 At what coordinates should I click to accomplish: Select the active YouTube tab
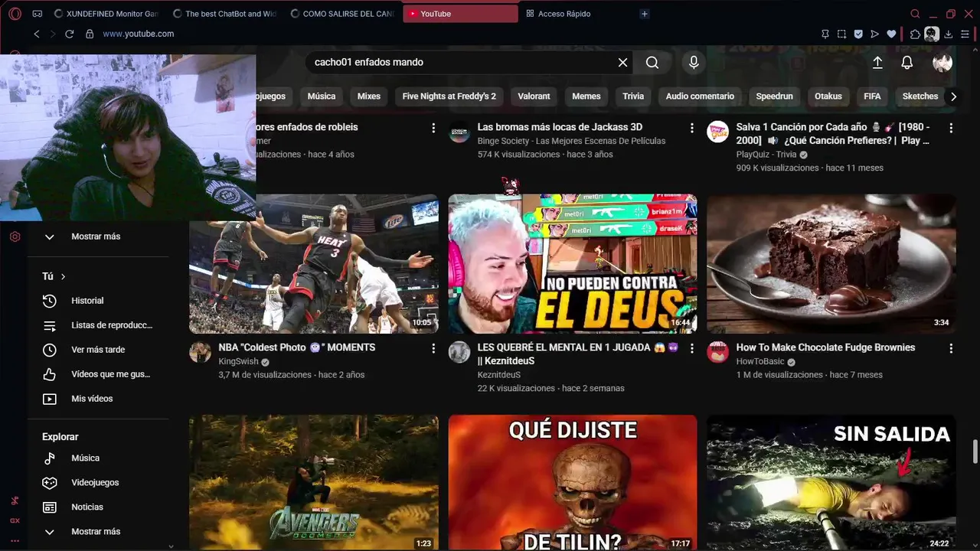tap(460, 14)
